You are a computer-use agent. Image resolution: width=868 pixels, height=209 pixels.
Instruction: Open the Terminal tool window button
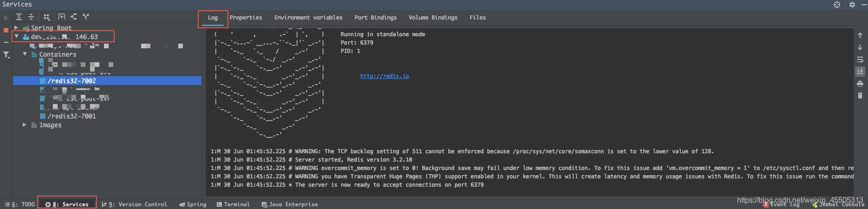click(x=233, y=204)
